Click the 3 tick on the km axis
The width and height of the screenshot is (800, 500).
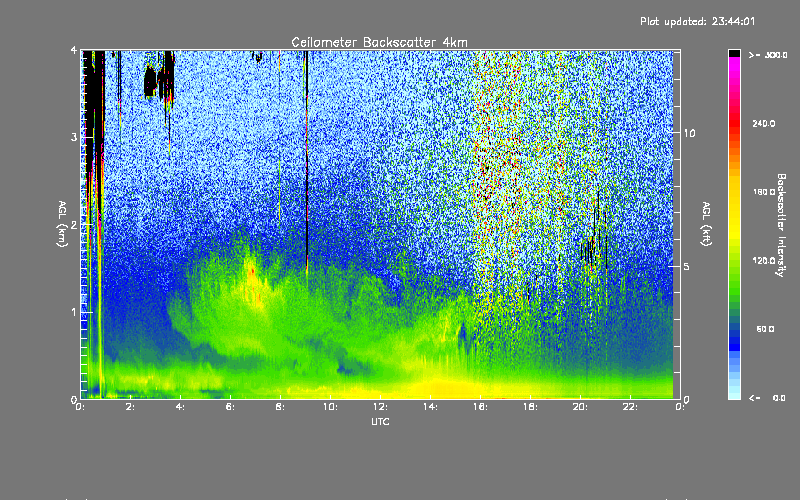coord(74,137)
